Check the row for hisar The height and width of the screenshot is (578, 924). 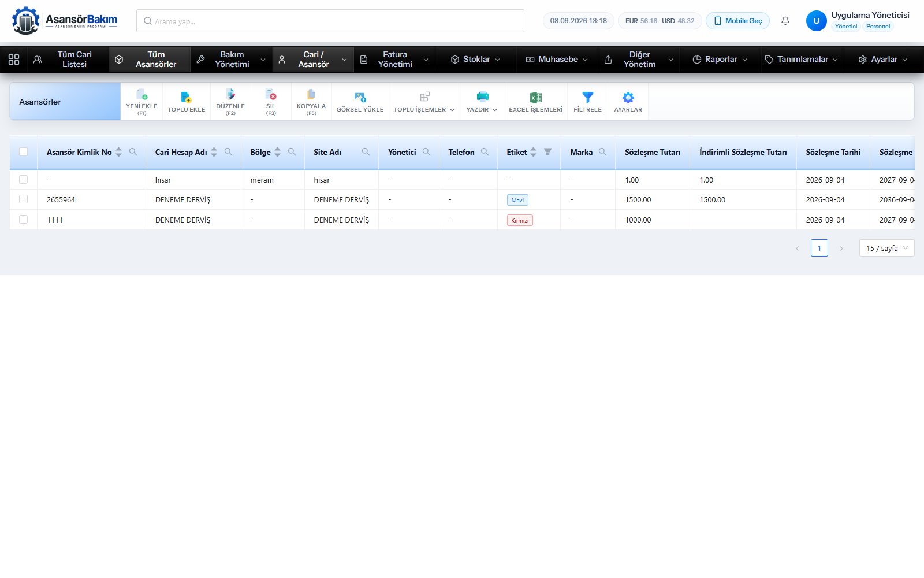(x=23, y=180)
